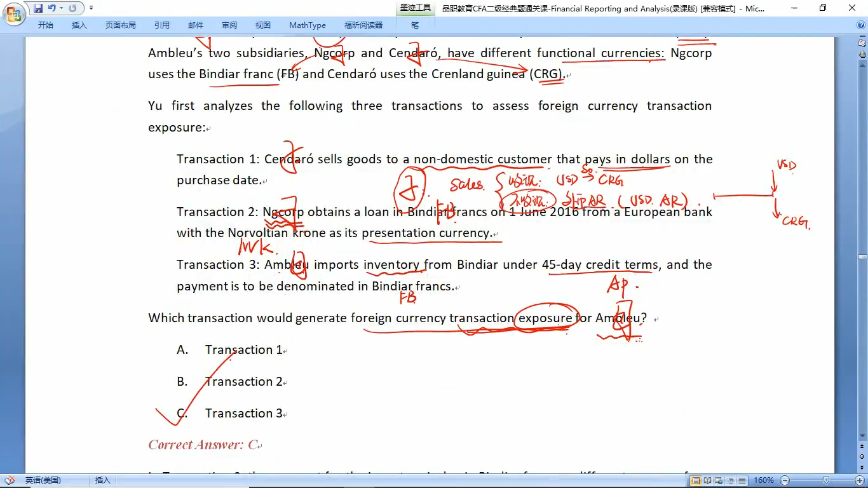The image size is (868, 488).
Task: Click the words 'functional currencies:'
Action: [601, 53]
